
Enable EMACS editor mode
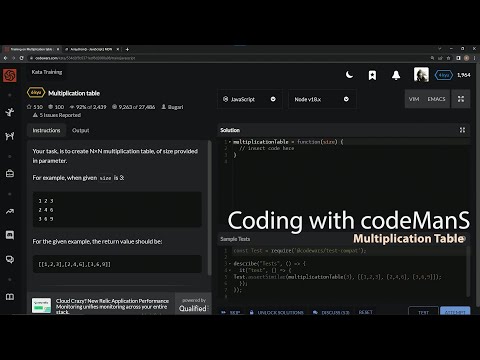click(436, 99)
